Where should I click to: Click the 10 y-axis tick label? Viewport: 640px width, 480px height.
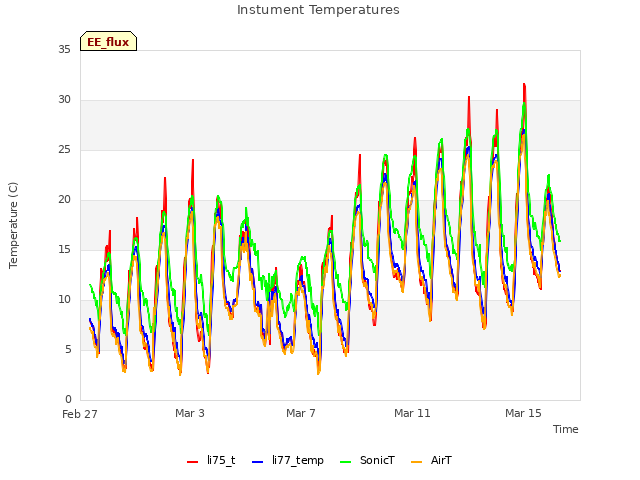click(x=64, y=299)
